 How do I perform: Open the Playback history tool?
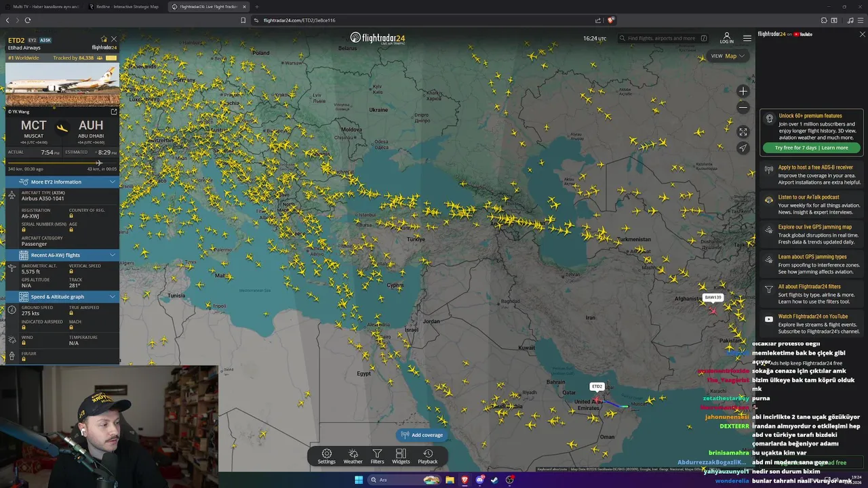click(x=427, y=456)
